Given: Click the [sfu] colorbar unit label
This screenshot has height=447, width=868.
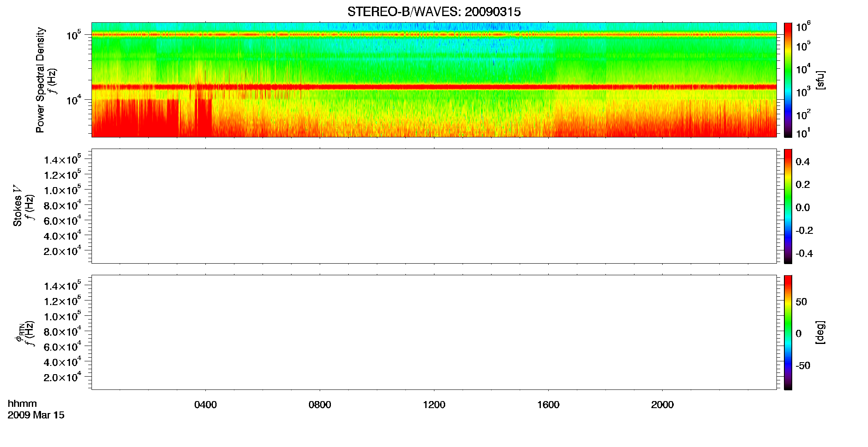Looking at the screenshot, I should [820, 80].
